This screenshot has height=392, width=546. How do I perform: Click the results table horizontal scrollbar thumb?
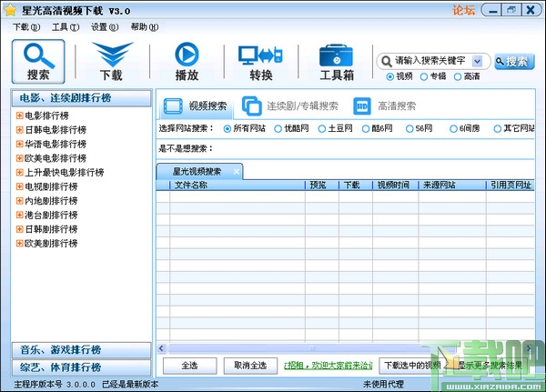[311, 348]
